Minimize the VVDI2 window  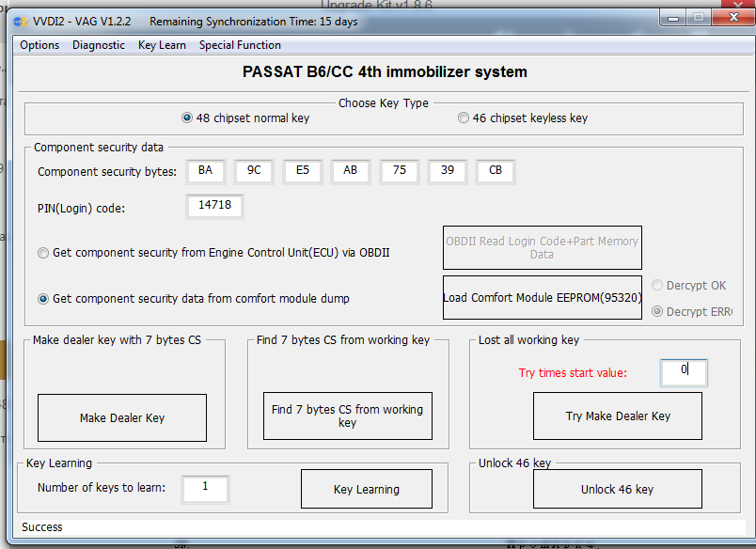coord(673,18)
